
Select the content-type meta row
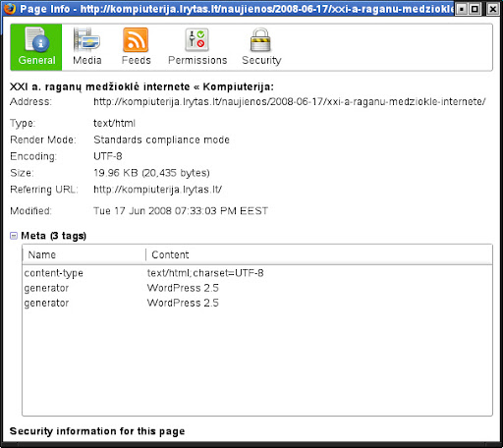pyautogui.click(x=257, y=273)
